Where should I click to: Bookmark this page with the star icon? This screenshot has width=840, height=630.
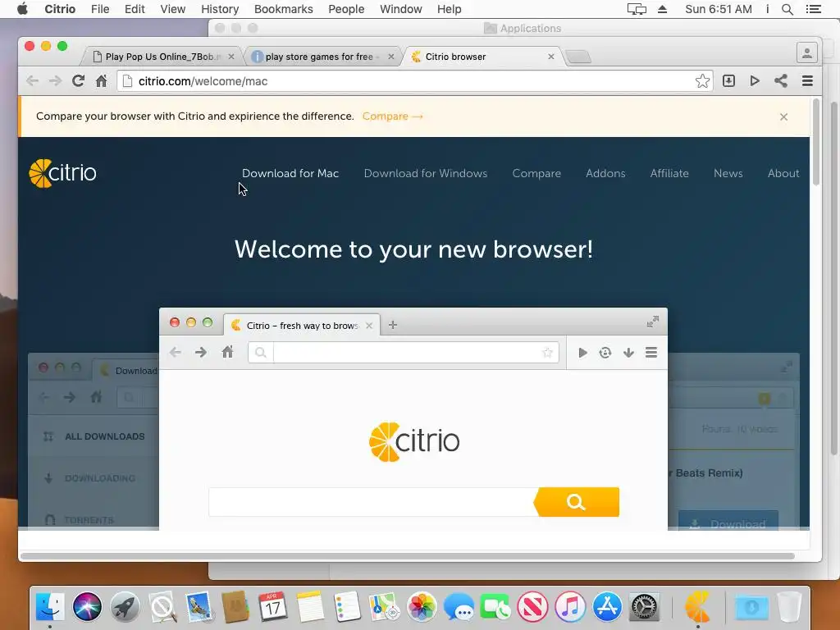tap(702, 81)
